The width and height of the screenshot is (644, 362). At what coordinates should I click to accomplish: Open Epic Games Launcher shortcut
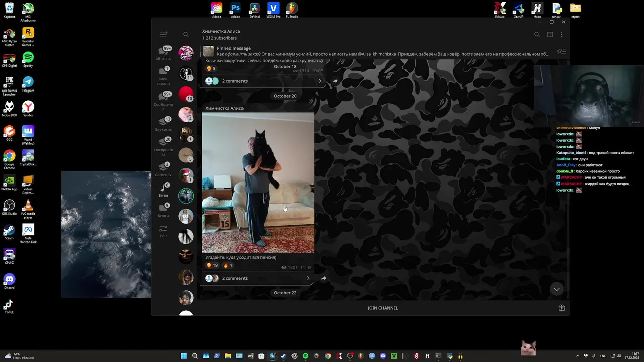click(9, 85)
